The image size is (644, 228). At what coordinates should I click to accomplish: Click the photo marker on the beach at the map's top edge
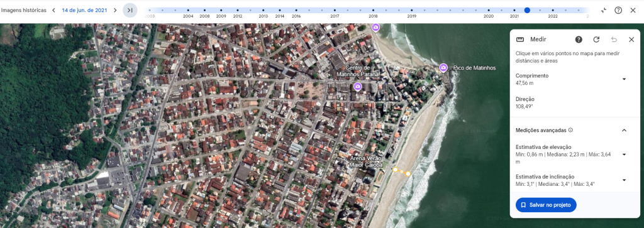[x=375, y=27]
